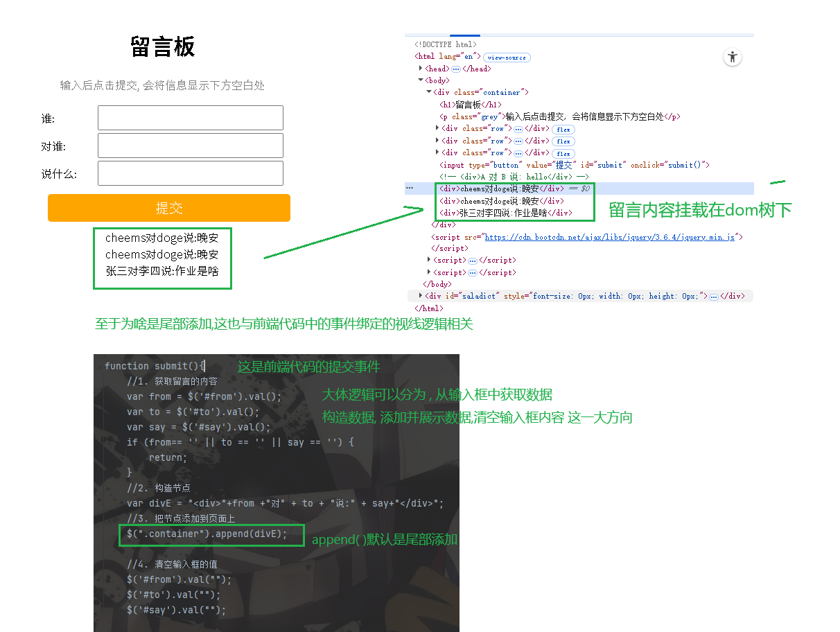The height and width of the screenshot is (632, 840).
Task: Expand the head element triangle
Action: (x=421, y=69)
